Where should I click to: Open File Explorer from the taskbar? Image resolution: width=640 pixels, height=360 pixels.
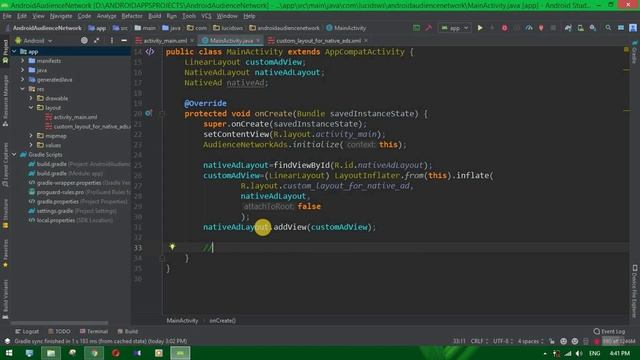pyautogui.click(x=51, y=353)
